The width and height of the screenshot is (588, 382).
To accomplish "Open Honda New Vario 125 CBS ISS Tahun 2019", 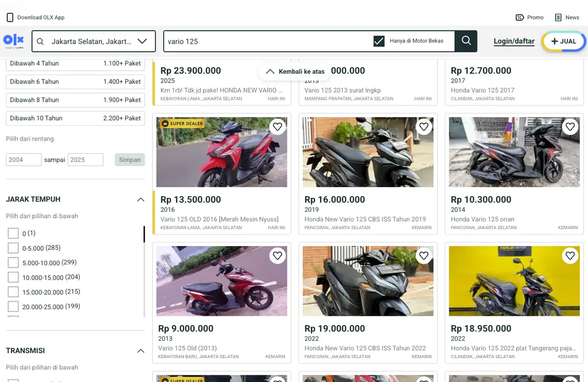I will tap(365, 220).
